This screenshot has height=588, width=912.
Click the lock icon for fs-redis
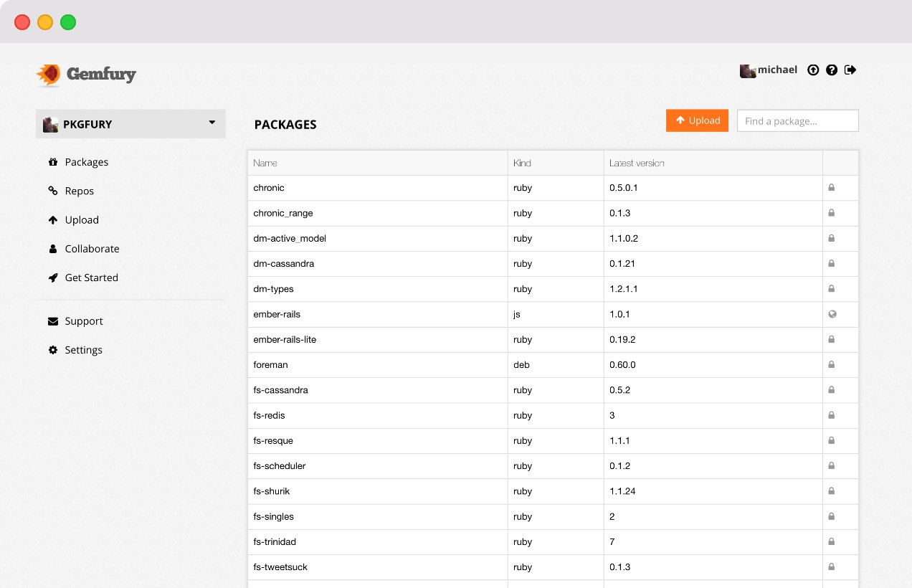(x=832, y=415)
